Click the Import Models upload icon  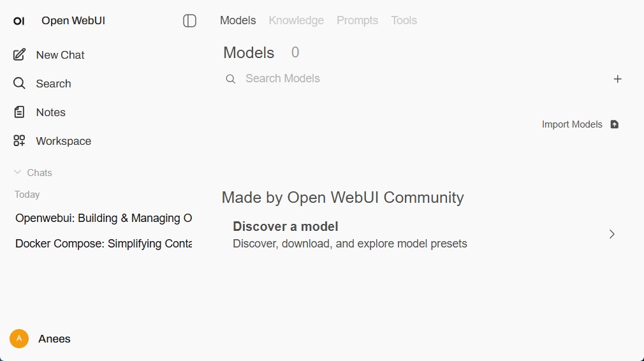coord(615,124)
